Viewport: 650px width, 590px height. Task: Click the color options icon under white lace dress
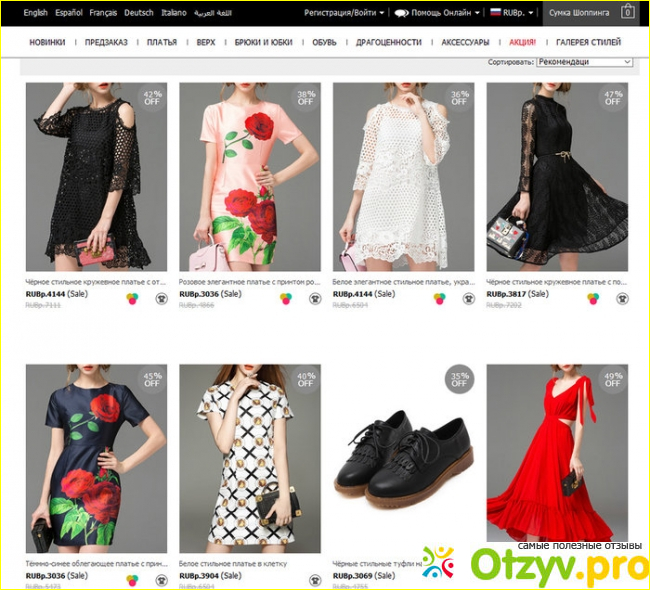click(440, 298)
